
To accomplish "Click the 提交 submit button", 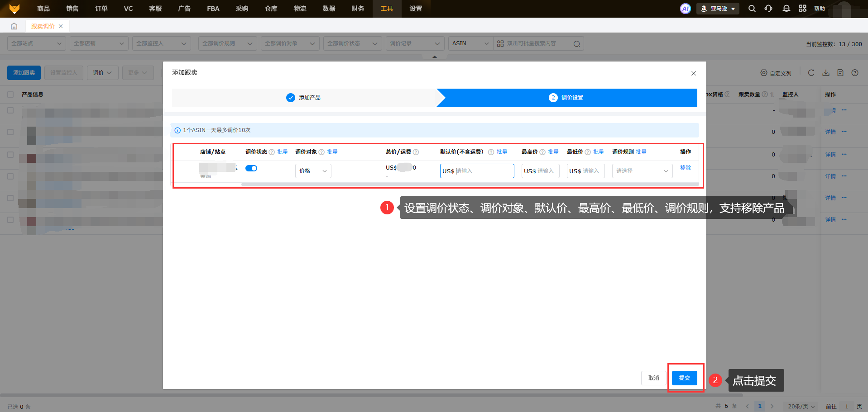I will pyautogui.click(x=684, y=378).
